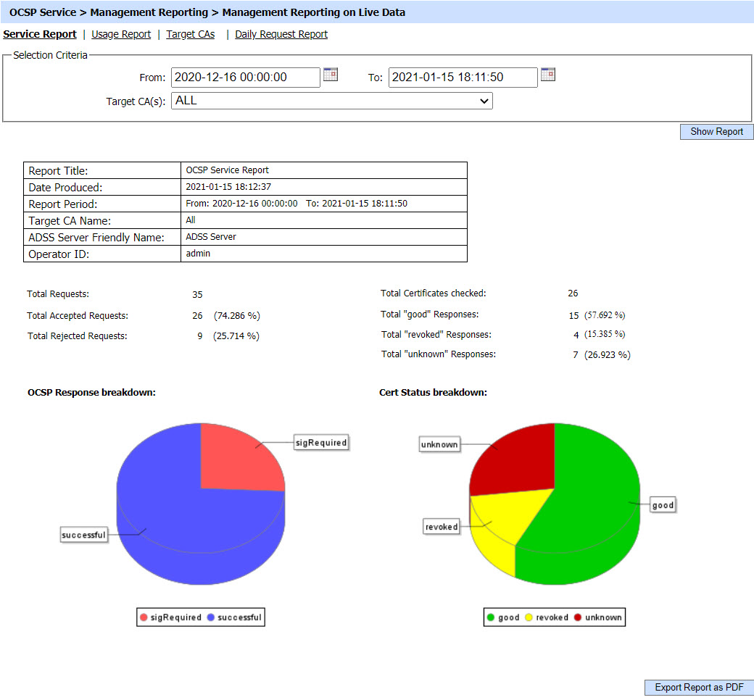The height and width of the screenshot is (700, 754).
Task: Click the red sigRequired legend swatch
Action: tap(144, 617)
